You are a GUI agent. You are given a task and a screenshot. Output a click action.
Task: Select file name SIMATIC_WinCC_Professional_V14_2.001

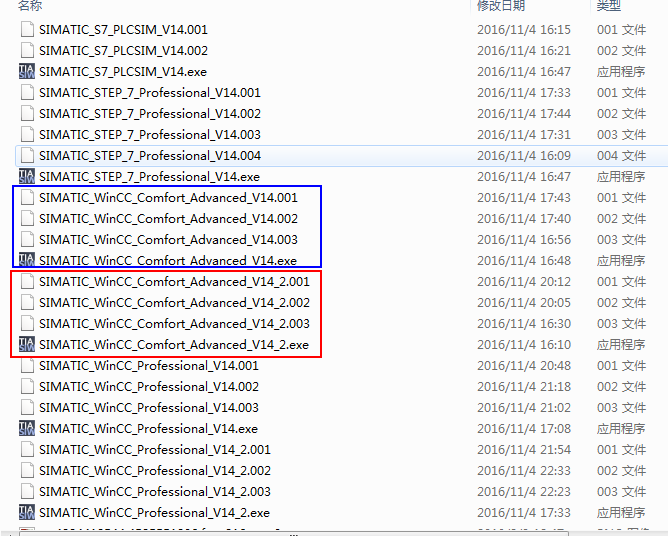(155, 450)
